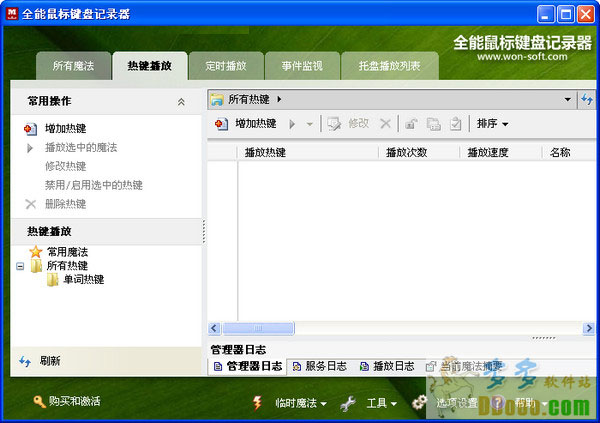Select 常用魔法 in the tree
Image resolution: width=600 pixels, height=423 pixels.
[67, 252]
